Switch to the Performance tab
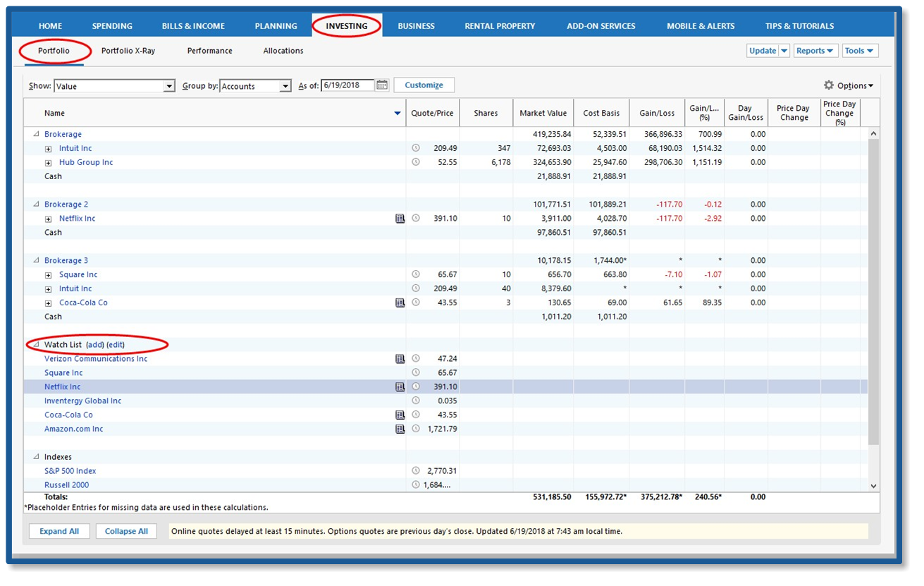This screenshot has height=586, width=924. pyautogui.click(x=209, y=51)
